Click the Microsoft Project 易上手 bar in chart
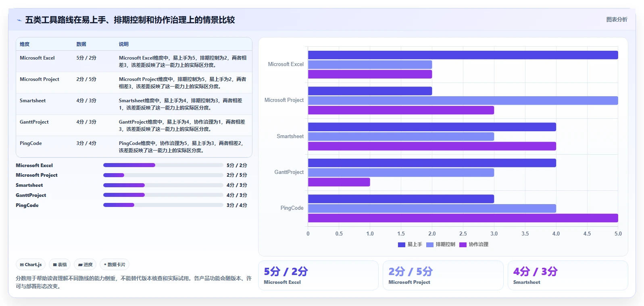This screenshot has width=644, height=306. click(x=370, y=91)
